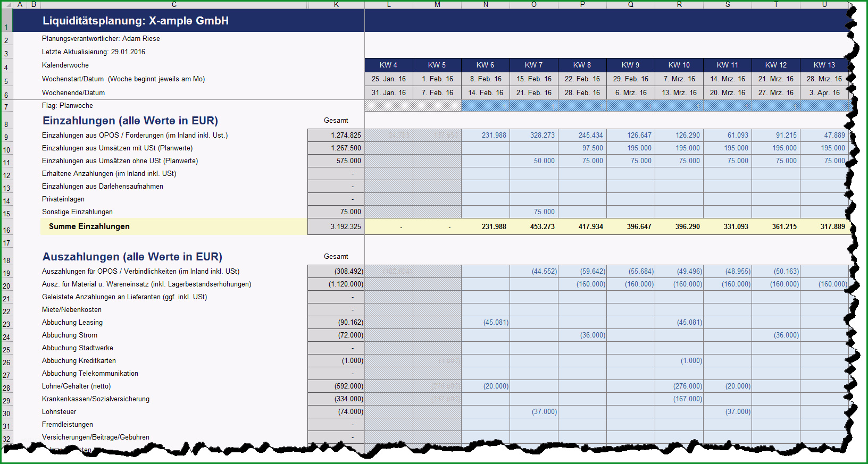Select the Summe Einzahlungen label
Screen dimensions: 868x464
(89, 226)
